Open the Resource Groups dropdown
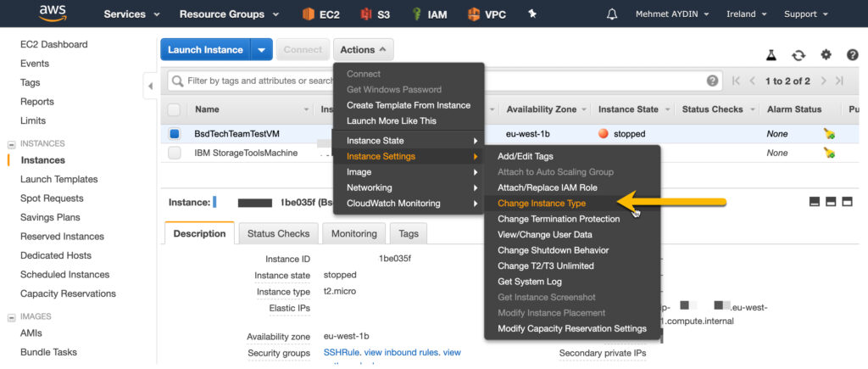 pos(229,14)
